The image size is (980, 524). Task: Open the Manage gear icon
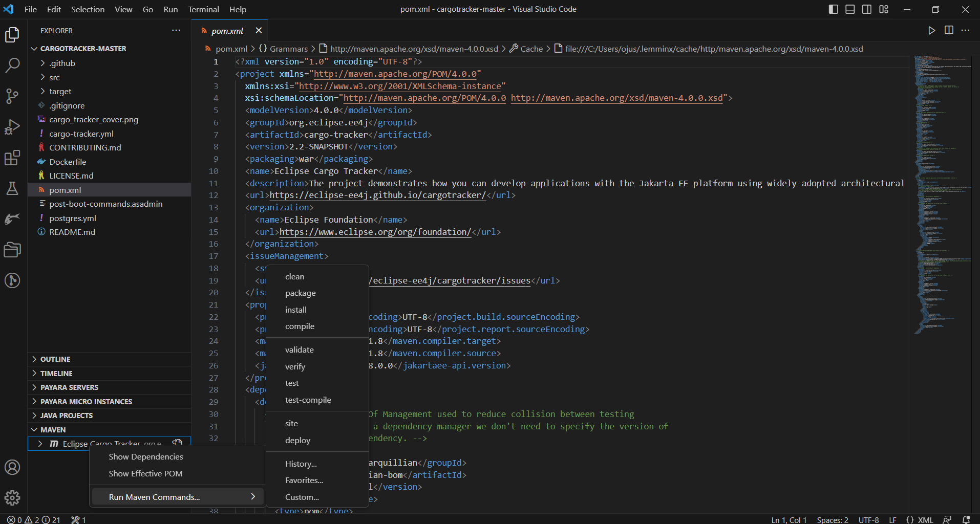[12, 497]
